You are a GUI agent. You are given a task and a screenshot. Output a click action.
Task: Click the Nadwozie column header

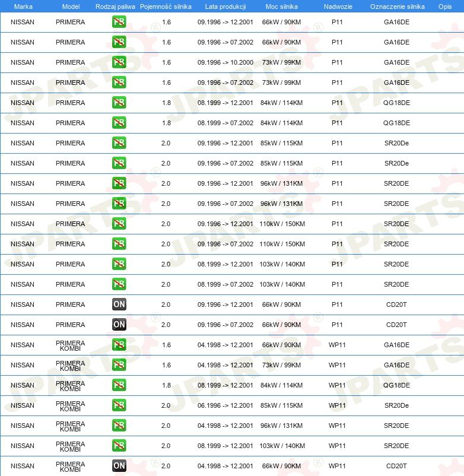click(338, 7)
